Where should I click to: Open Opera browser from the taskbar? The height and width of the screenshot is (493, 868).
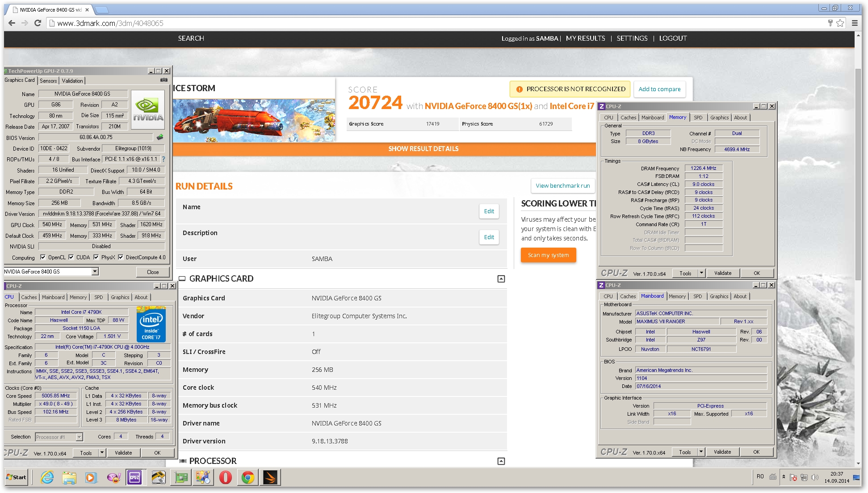click(226, 477)
